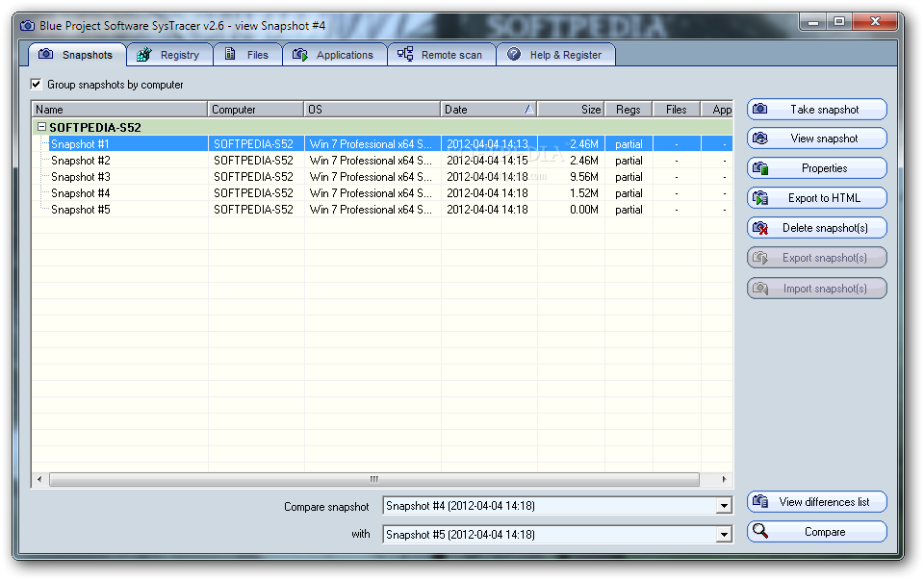Screen dimensions: 924x580
Task: Click the Files column header
Action: [x=677, y=110]
